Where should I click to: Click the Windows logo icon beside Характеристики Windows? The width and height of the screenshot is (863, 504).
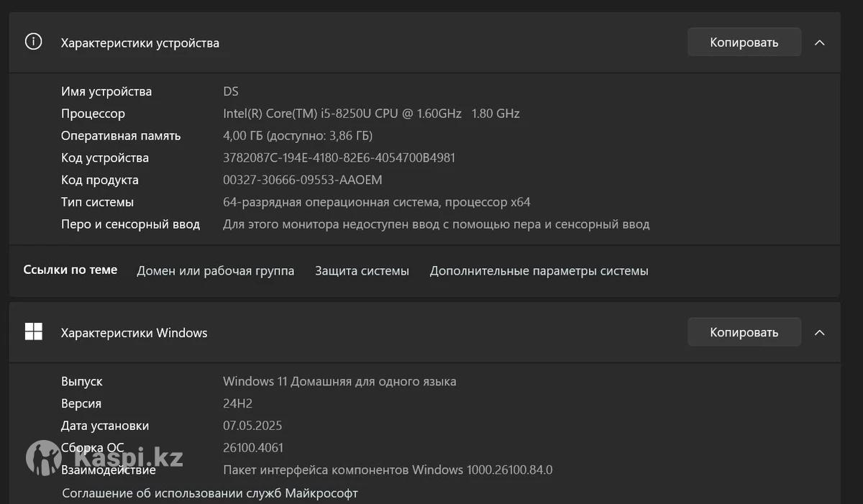(x=33, y=331)
